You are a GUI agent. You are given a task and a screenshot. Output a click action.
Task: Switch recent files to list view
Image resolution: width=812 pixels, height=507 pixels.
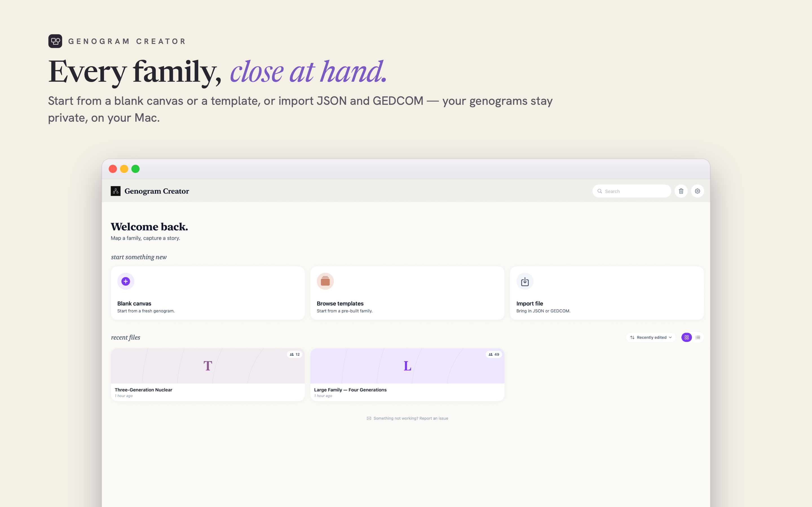pos(698,337)
